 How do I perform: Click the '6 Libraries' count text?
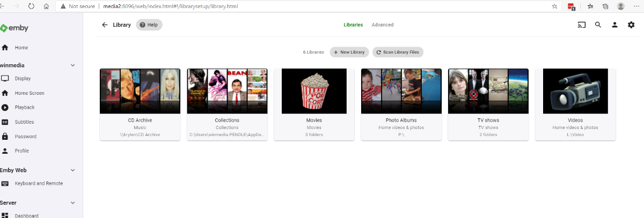[x=313, y=52]
